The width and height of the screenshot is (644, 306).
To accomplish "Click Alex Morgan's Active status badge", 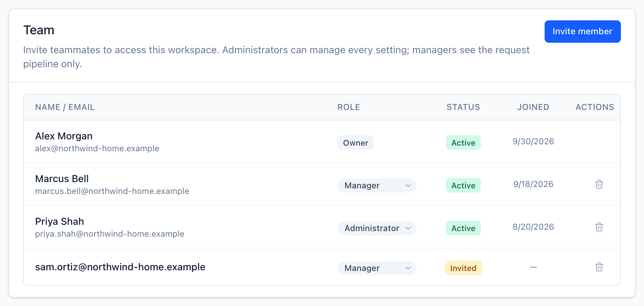I will 463,142.
